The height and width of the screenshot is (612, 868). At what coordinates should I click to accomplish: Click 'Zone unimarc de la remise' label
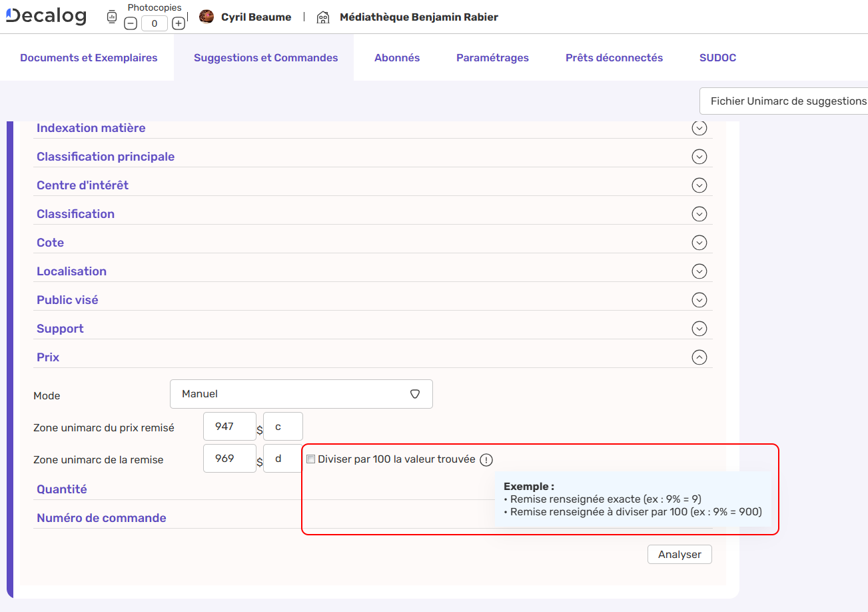[x=98, y=460]
